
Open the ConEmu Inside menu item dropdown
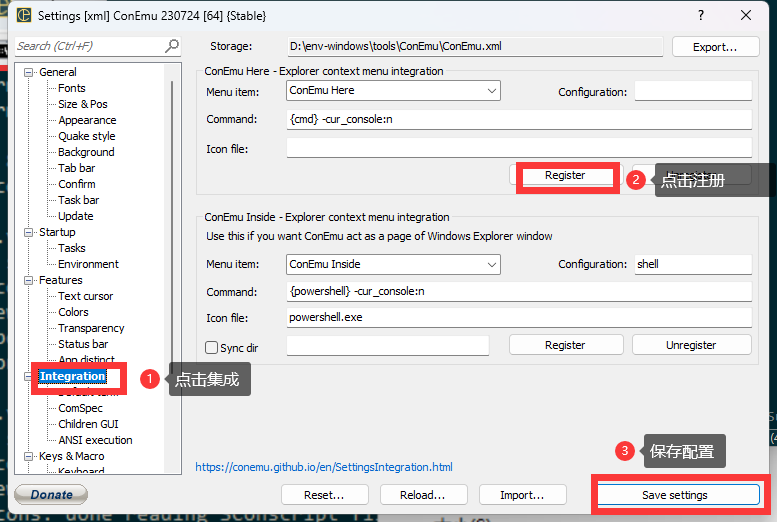(x=492, y=265)
